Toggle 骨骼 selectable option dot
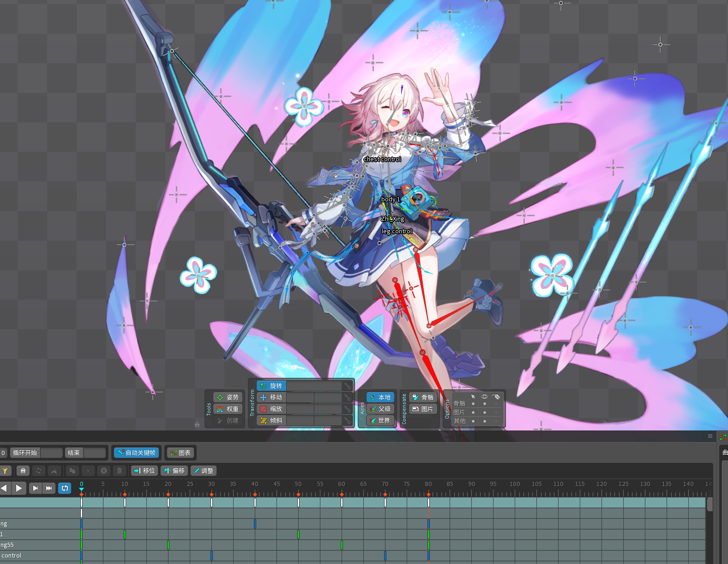Viewport: 728px width, 564px height. coord(473,404)
